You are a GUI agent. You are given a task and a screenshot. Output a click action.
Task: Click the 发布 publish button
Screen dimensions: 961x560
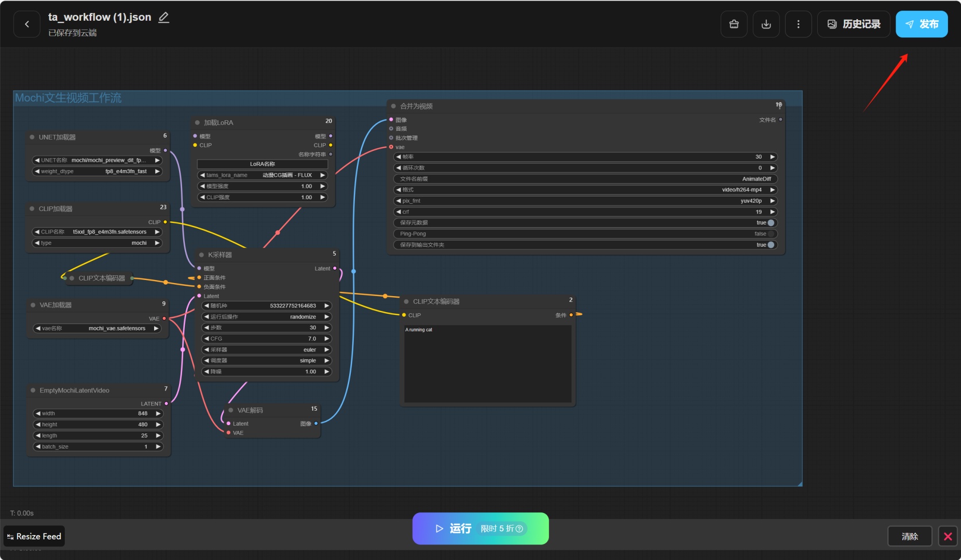922,24
